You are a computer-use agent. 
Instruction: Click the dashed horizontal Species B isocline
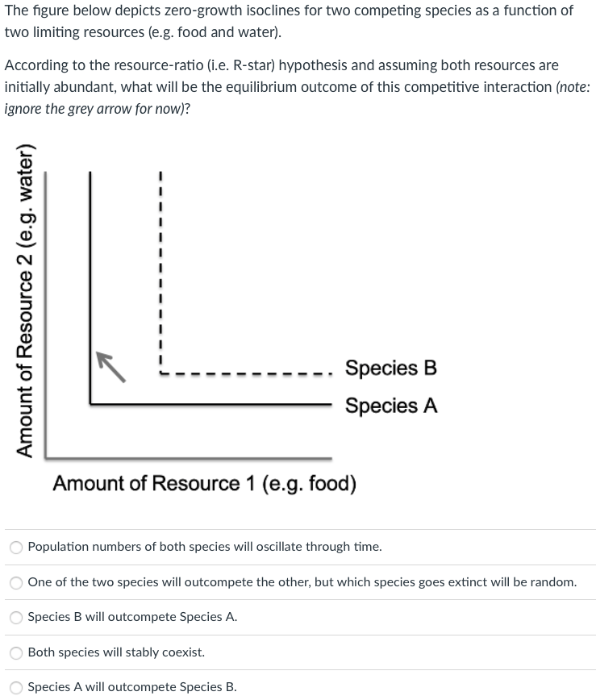tap(245, 374)
